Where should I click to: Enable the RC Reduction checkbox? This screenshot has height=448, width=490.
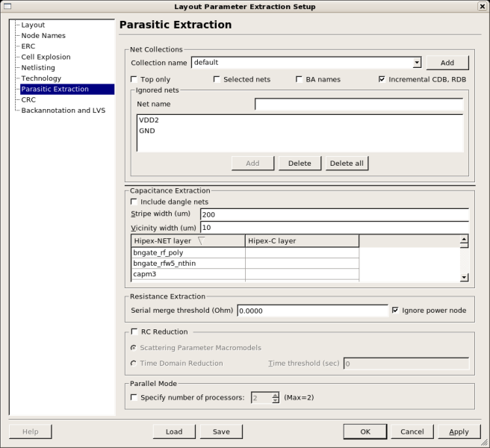[x=134, y=332]
